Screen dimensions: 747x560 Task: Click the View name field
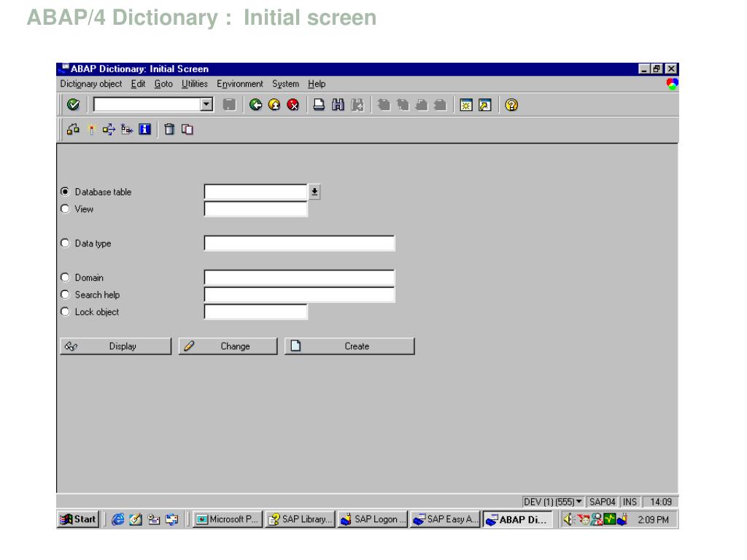coord(256,209)
